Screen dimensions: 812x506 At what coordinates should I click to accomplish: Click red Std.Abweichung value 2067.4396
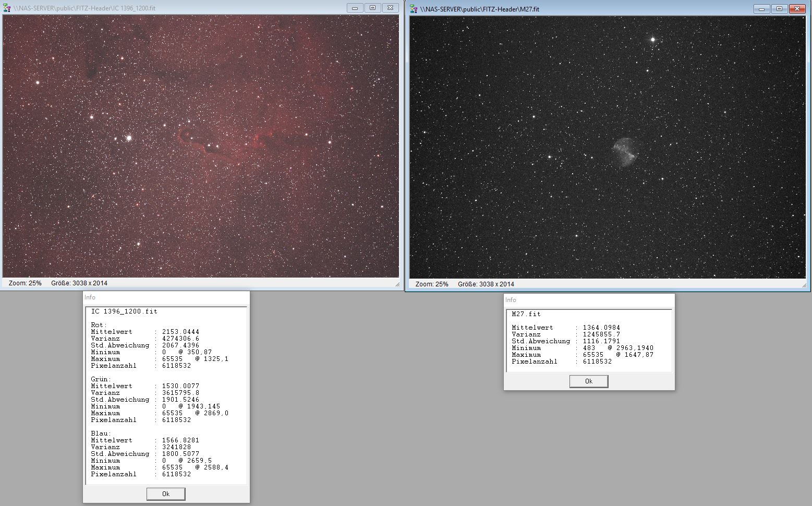coord(180,345)
